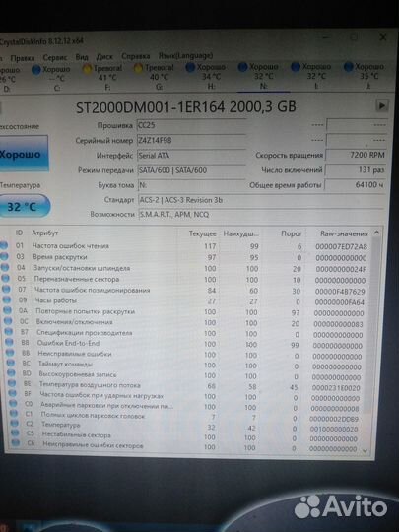Image resolution: width=399 pixels, height=532 pixels.
Task: Click status icon of row BD Высокоуровневая запись
Action: click(x=11, y=373)
